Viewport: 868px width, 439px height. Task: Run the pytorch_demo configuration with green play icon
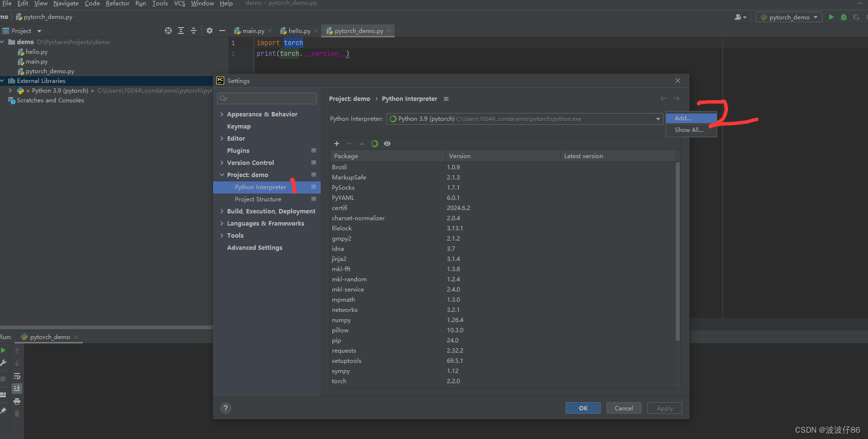[x=831, y=17]
